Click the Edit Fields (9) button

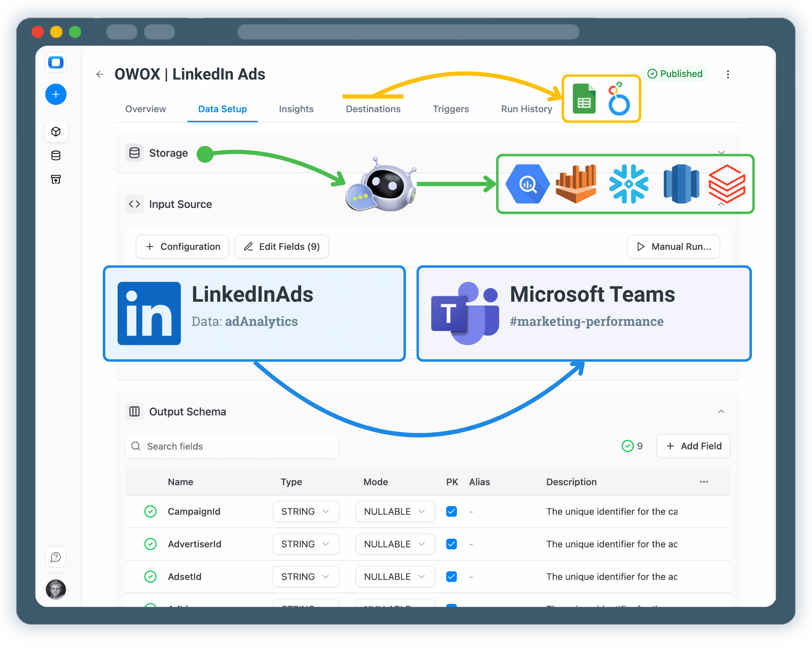click(281, 246)
